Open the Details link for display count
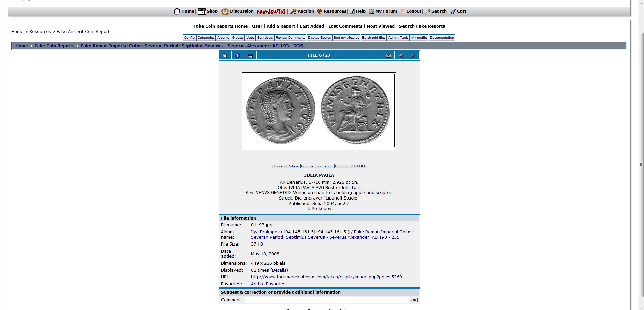This screenshot has width=644, height=310. click(279, 270)
